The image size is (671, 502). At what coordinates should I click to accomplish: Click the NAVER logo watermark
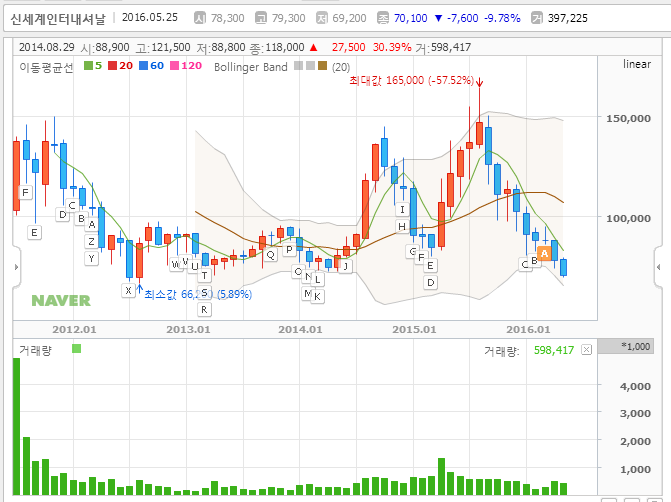pos(60,300)
